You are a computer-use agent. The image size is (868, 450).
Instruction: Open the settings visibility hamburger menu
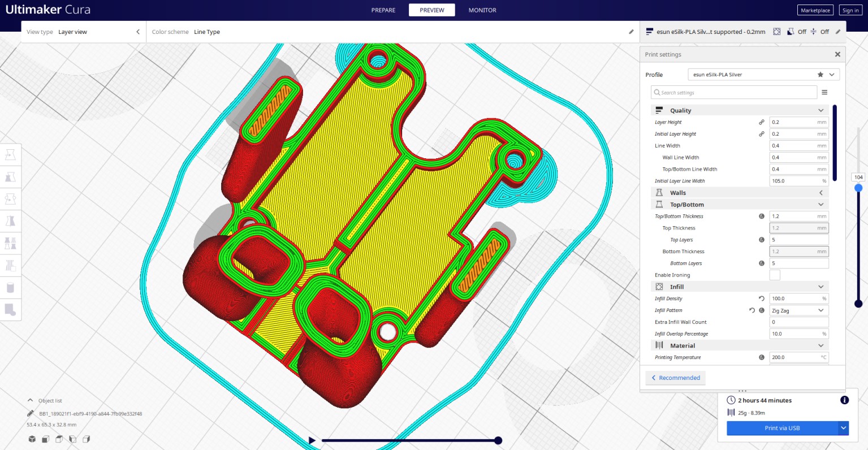tap(824, 92)
